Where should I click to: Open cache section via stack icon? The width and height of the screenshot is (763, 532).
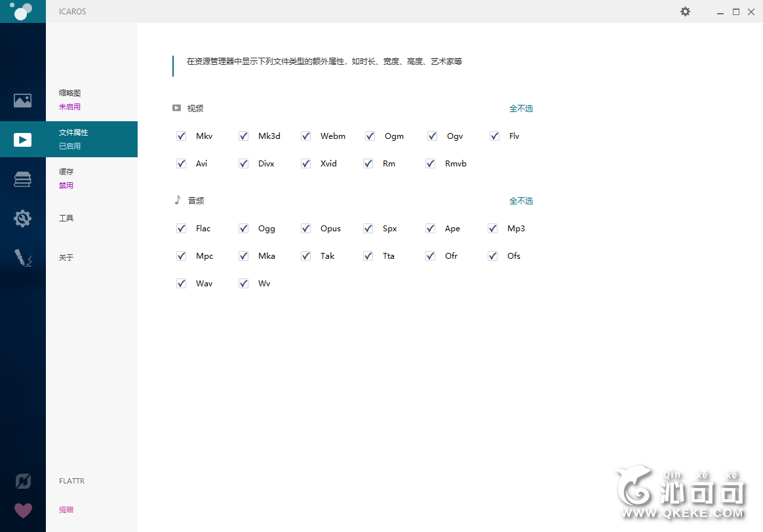click(x=22, y=180)
